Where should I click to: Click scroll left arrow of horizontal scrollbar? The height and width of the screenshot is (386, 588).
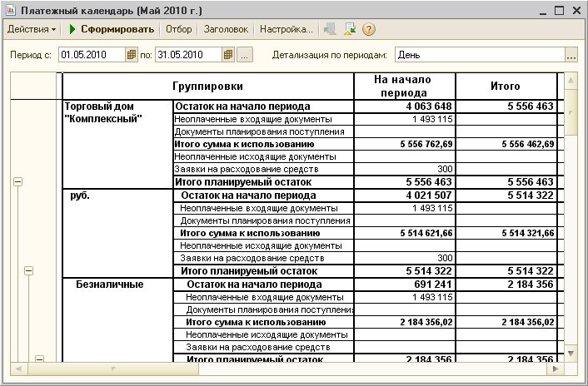coord(19,369)
